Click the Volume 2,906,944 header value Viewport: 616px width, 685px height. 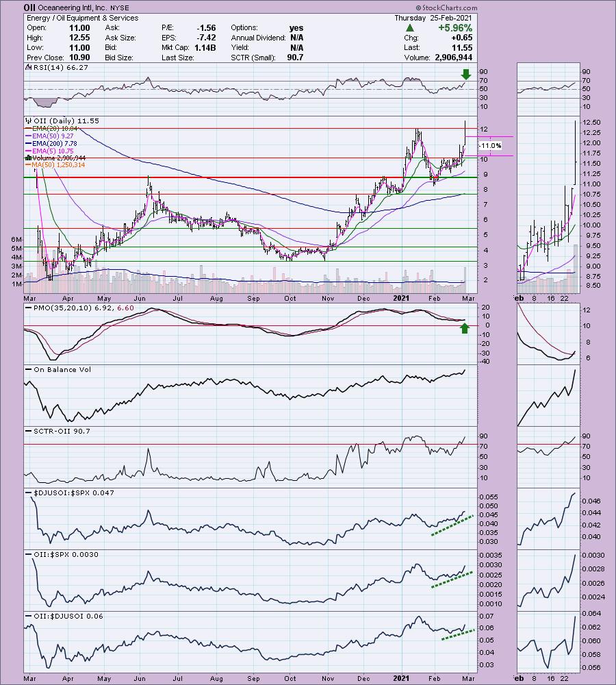[x=454, y=58]
